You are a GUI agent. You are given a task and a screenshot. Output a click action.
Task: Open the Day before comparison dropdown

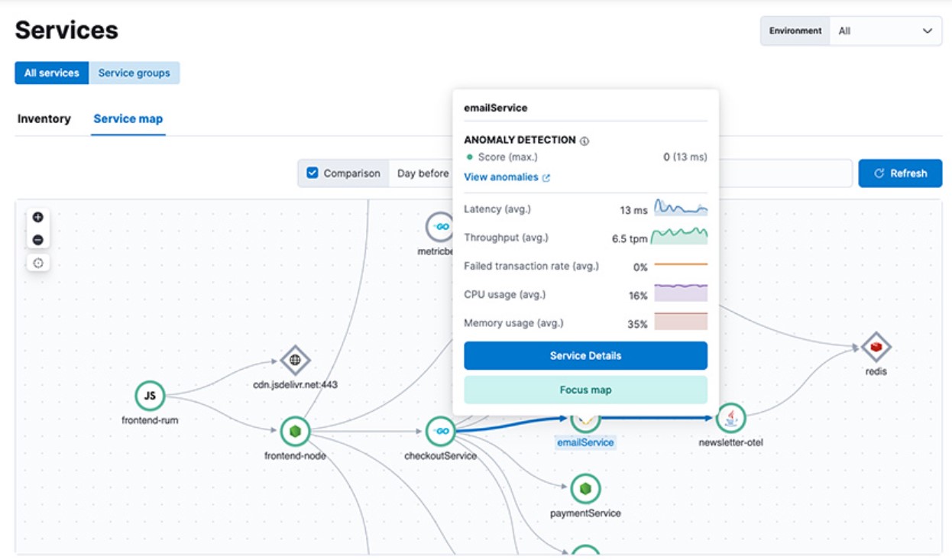pos(423,173)
